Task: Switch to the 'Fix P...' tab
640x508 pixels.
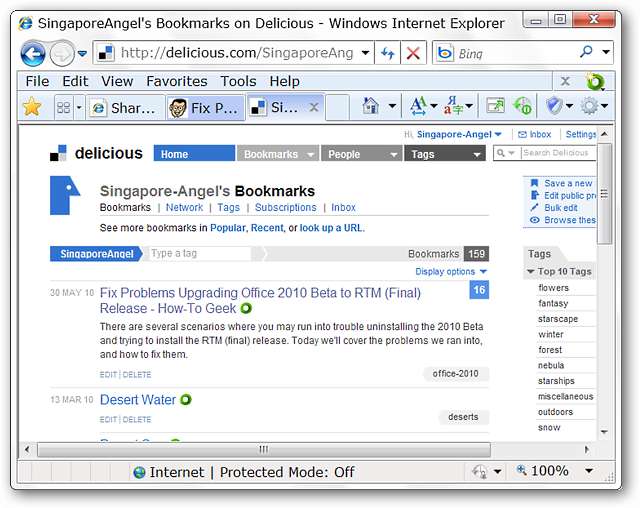Action: click(206, 108)
